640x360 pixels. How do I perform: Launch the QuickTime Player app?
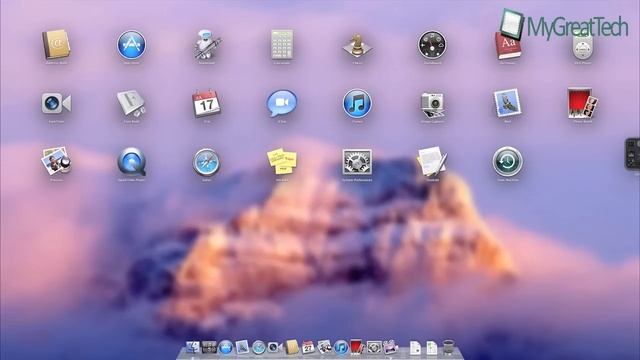(x=131, y=162)
